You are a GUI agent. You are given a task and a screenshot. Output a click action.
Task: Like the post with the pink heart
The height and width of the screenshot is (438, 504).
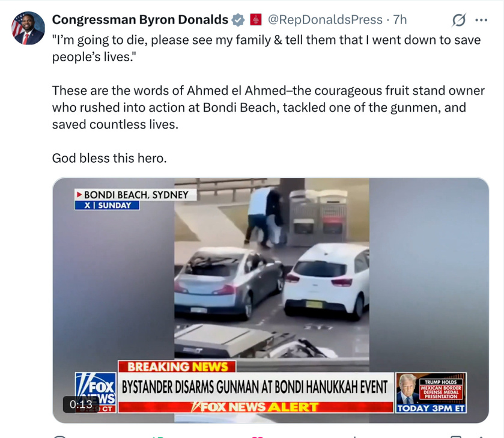coord(257,437)
